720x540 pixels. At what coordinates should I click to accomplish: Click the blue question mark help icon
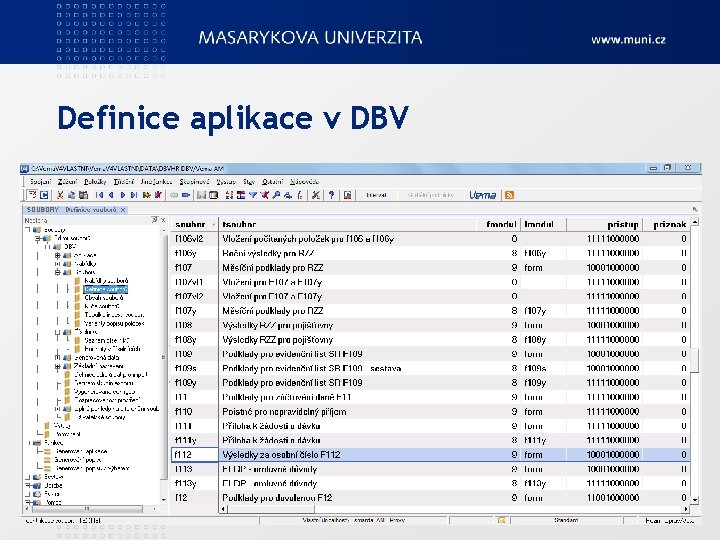(332, 195)
